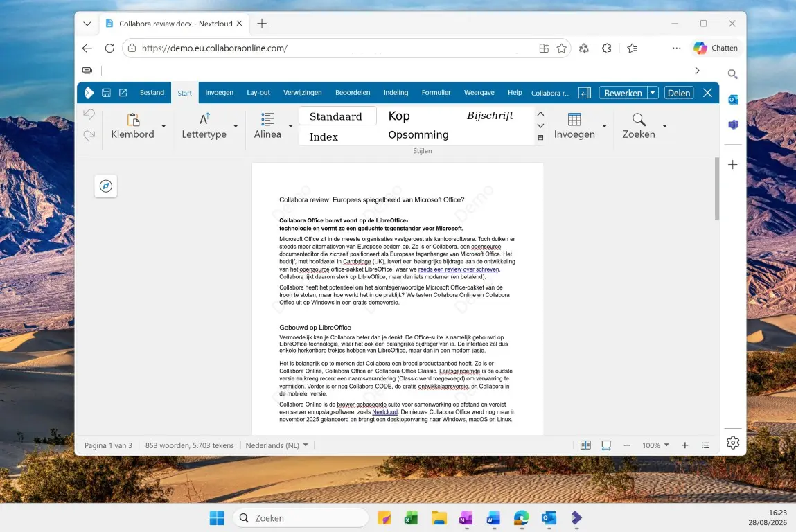Open browser search sidebar magnifier icon
The width and height of the screenshot is (796, 532).
732,74
